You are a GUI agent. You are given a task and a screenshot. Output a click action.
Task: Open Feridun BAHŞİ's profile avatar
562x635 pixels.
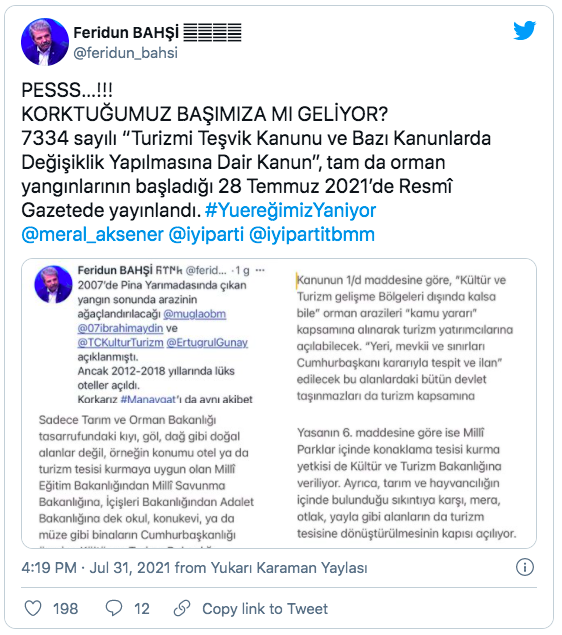point(45,42)
